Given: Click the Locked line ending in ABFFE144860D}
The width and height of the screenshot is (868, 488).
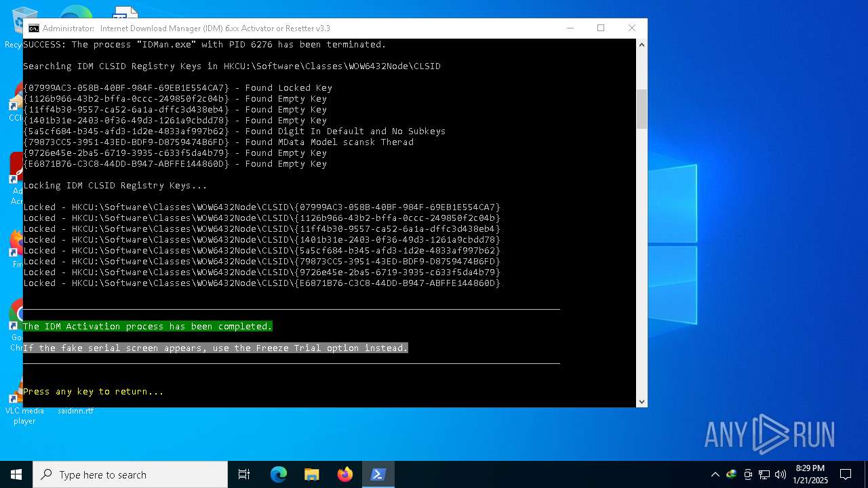Looking at the screenshot, I should click(262, 283).
